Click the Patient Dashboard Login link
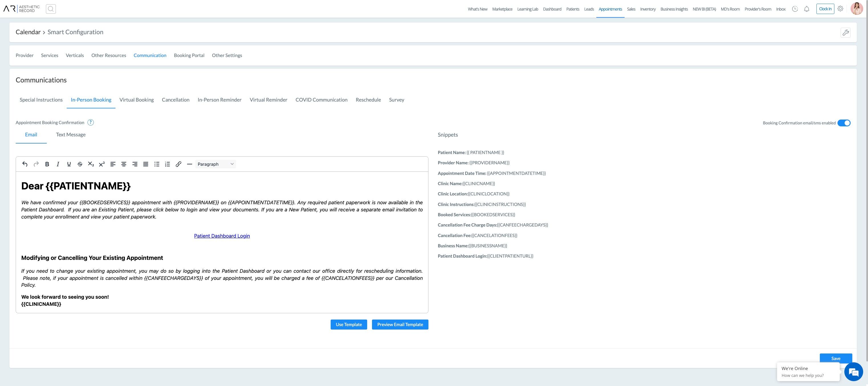Screen dimensions: 868x386 [x=222, y=236]
